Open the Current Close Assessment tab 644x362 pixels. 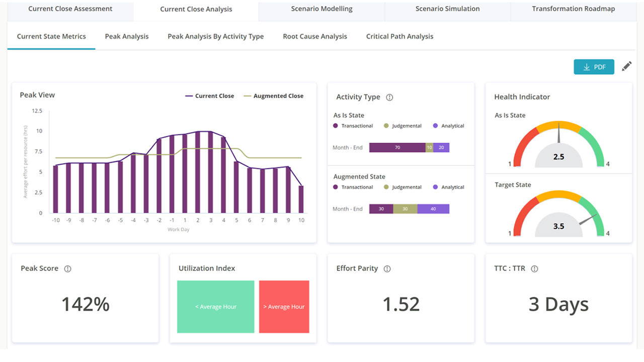click(x=70, y=9)
